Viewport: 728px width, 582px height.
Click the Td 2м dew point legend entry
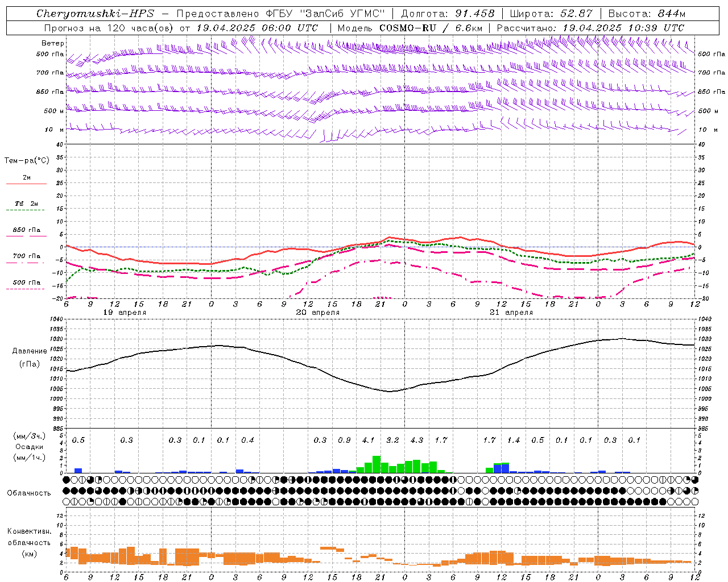tap(27, 203)
